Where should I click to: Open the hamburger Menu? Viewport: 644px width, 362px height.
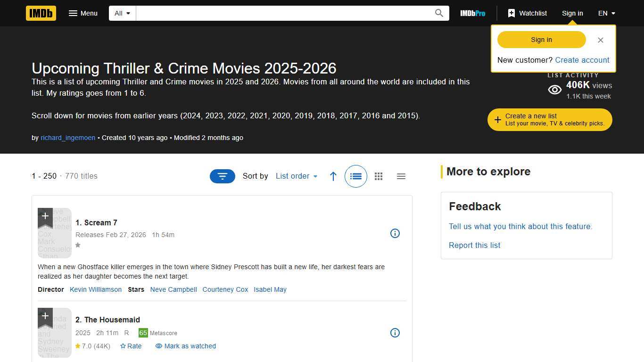pos(83,13)
